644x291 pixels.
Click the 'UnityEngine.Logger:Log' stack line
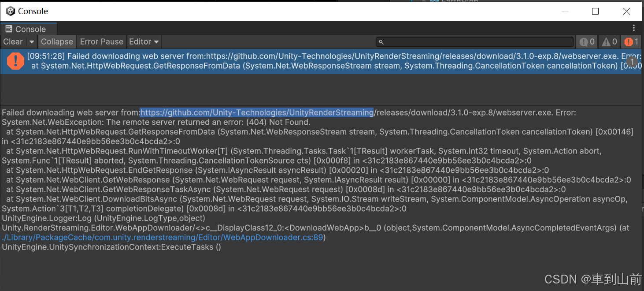(x=104, y=218)
